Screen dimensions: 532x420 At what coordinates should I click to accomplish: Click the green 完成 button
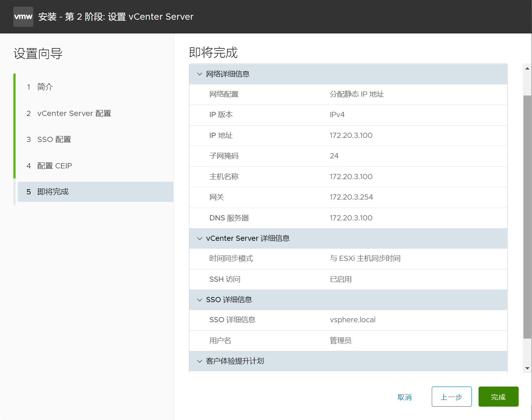tap(498, 397)
